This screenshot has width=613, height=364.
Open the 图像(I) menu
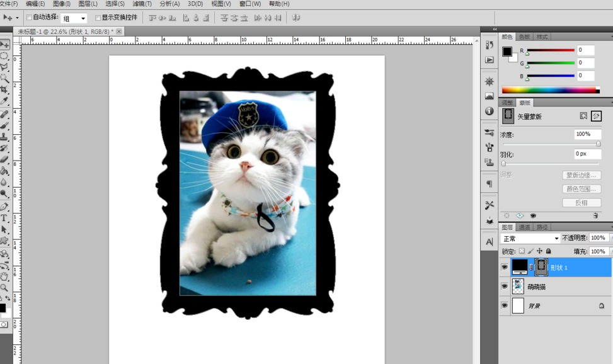(61, 4)
